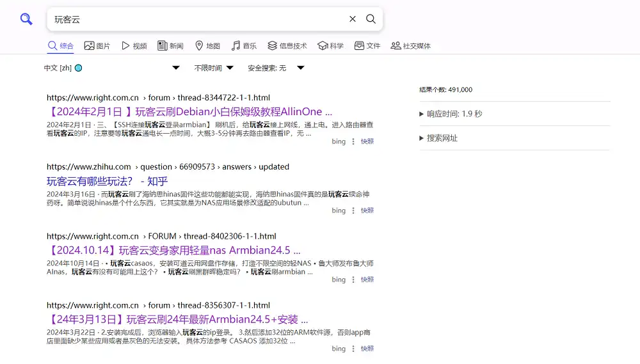Click bing label under the zhihu result

pos(339,210)
